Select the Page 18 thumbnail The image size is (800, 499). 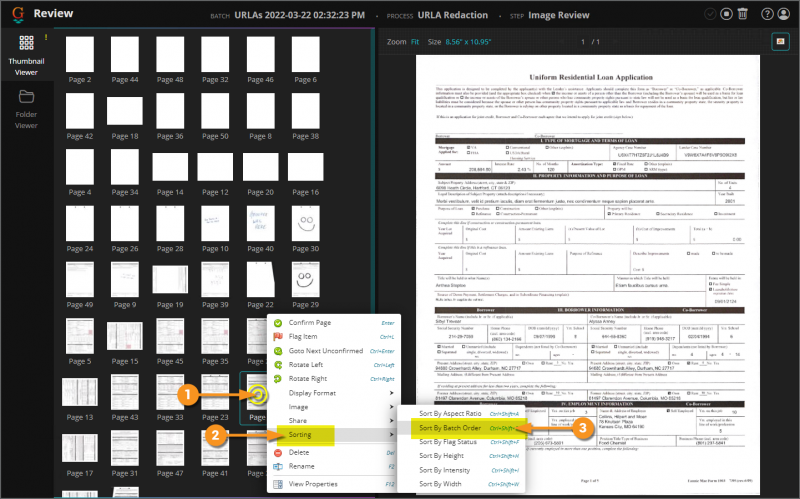click(x=125, y=111)
